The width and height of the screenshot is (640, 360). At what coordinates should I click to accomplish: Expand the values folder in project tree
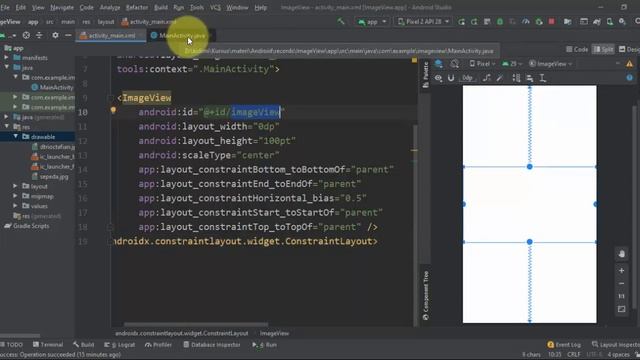coord(16,206)
